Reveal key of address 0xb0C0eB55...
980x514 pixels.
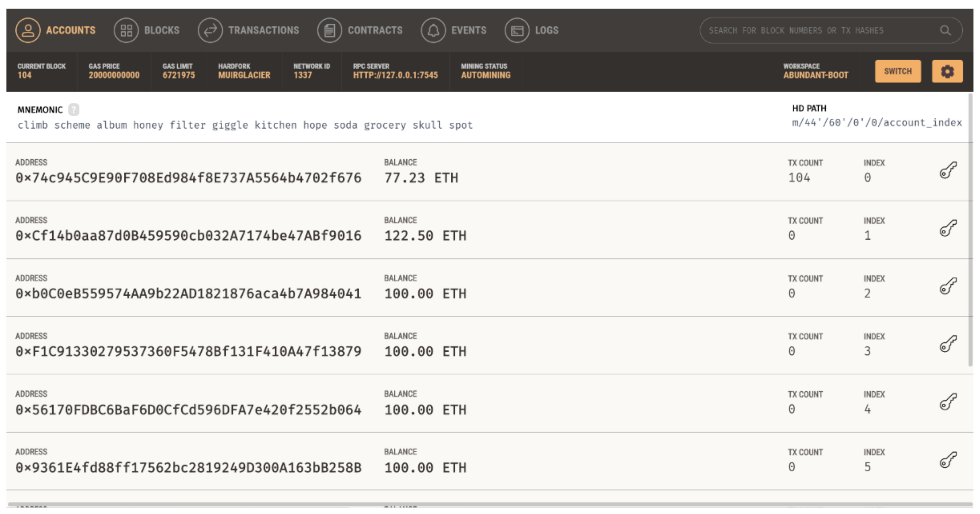(948, 286)
